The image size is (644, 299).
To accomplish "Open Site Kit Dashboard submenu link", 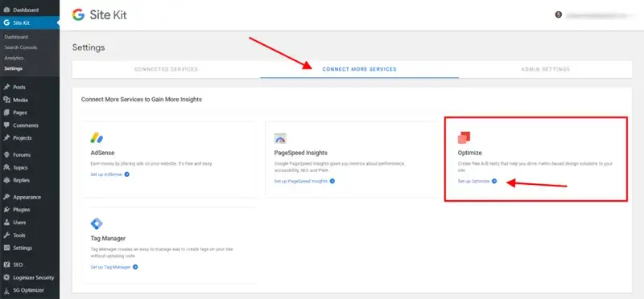I will coord(16,37).
